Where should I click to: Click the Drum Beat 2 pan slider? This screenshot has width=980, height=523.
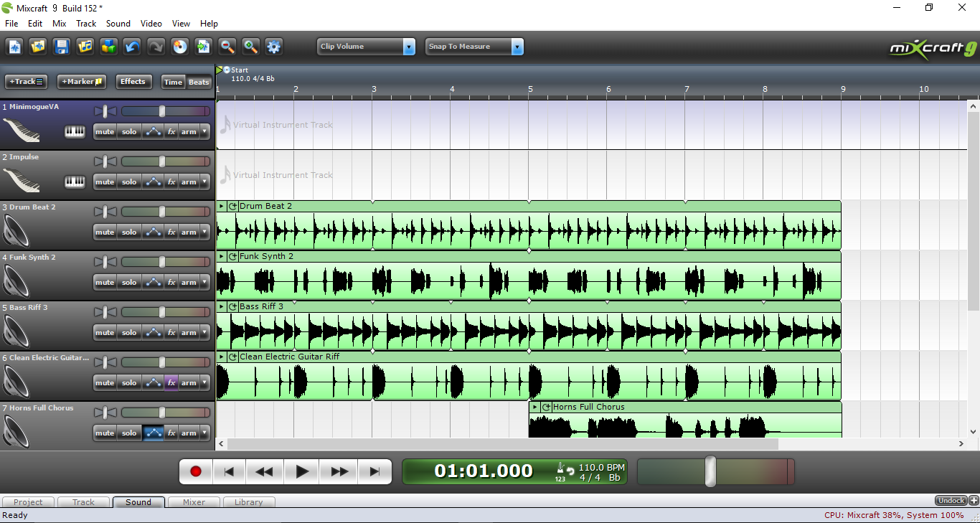pyautogui.click(x=105, y=212)
